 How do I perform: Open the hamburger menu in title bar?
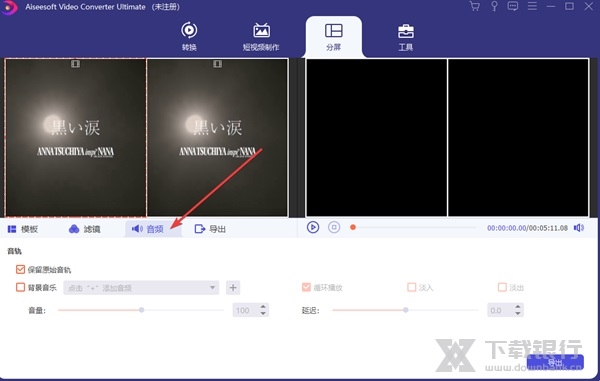click(532, 7)
